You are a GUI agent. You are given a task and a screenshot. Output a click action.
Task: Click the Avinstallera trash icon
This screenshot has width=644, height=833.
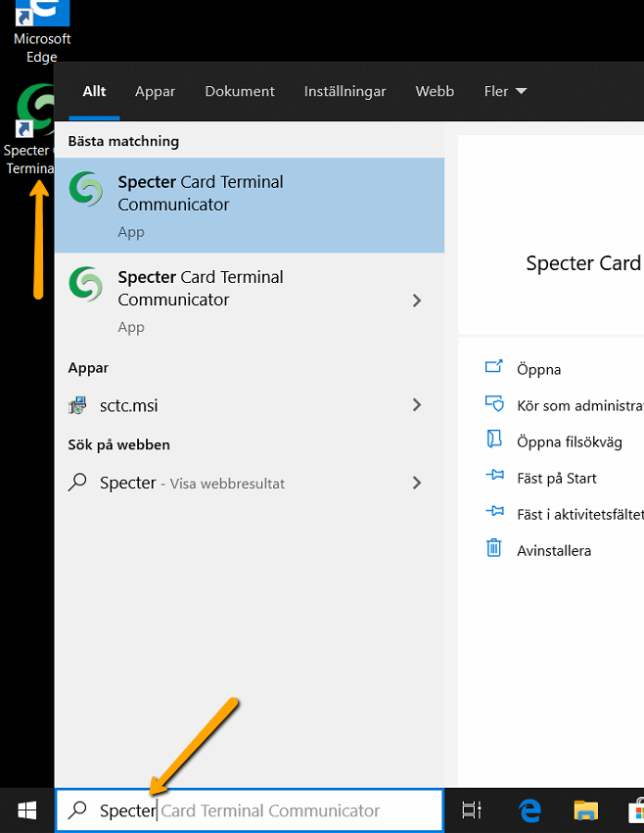tap(494, 549)
